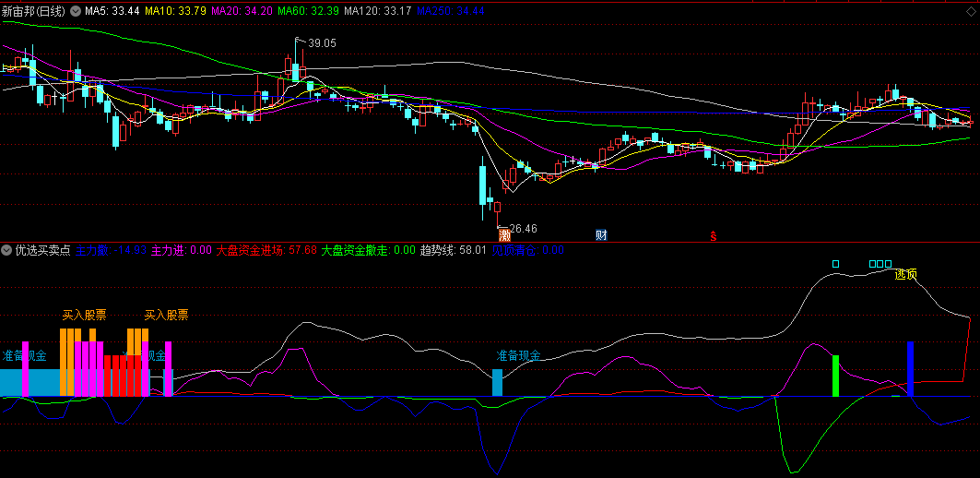Click the 26.46 low price label
This screenshot has width=980, height=478.
pyautogui.click(x=523, y=228)
